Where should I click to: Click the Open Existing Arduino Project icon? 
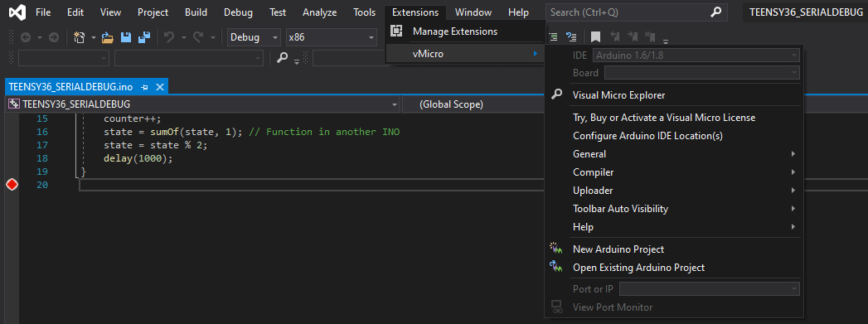pos(556,267)
